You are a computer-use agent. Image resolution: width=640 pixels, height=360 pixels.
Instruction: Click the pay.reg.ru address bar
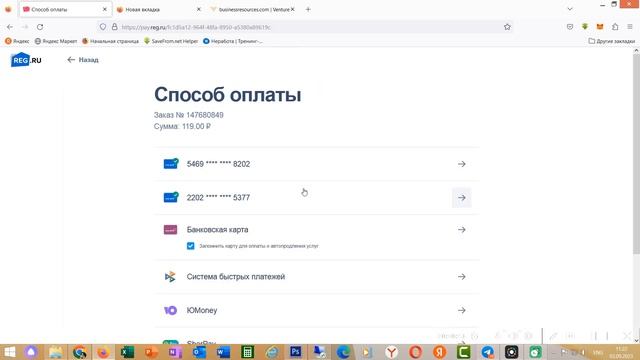306,27
